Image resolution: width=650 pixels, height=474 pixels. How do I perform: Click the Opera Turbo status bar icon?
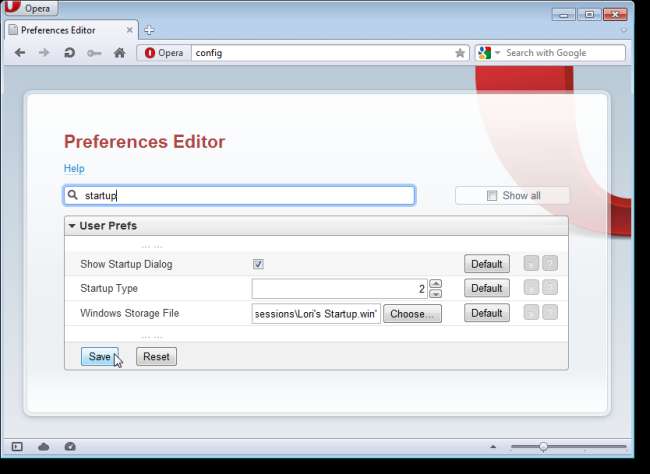click(70, 446)
